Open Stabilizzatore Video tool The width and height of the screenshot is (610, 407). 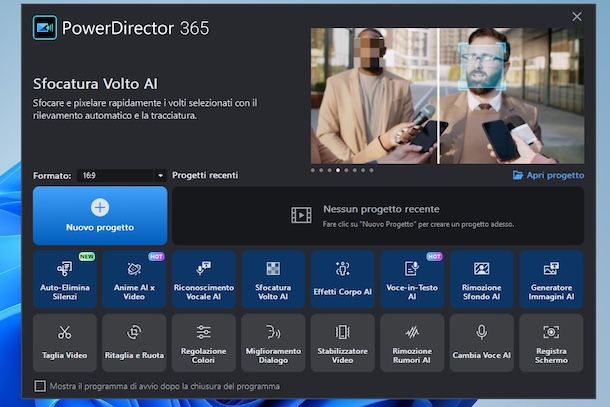click(343, 343)
